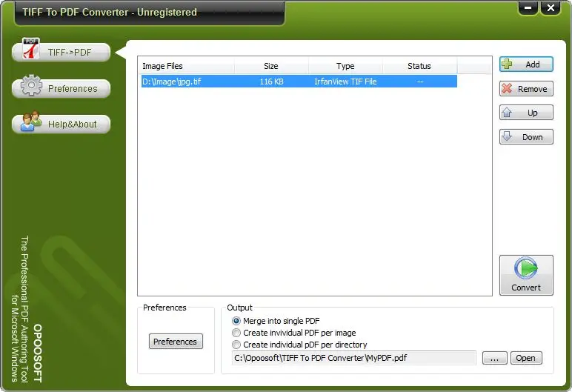
Task: Click the green play icon above Convert
Action: pos(526,268)
